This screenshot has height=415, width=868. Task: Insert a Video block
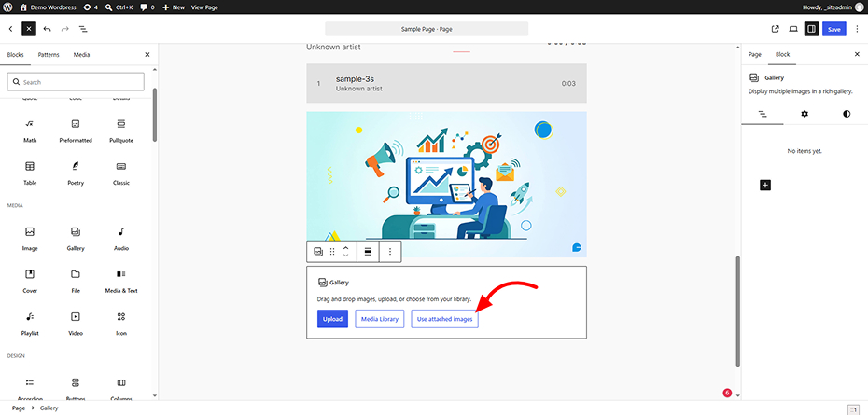point(76,324)
